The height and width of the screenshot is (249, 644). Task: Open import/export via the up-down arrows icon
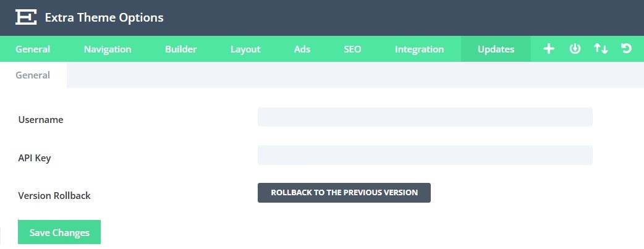[x=601, y=49]
